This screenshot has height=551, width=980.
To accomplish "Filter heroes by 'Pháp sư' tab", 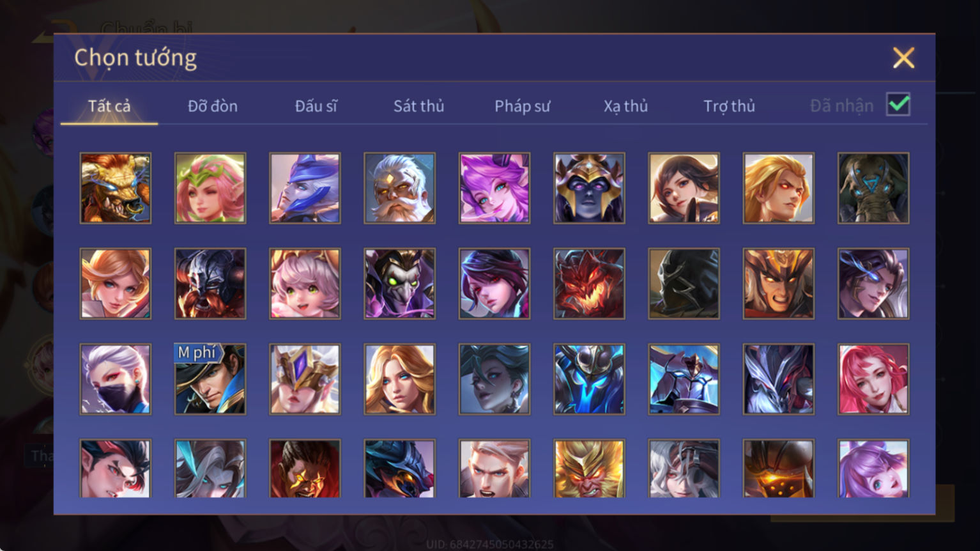I will (522, 106).
